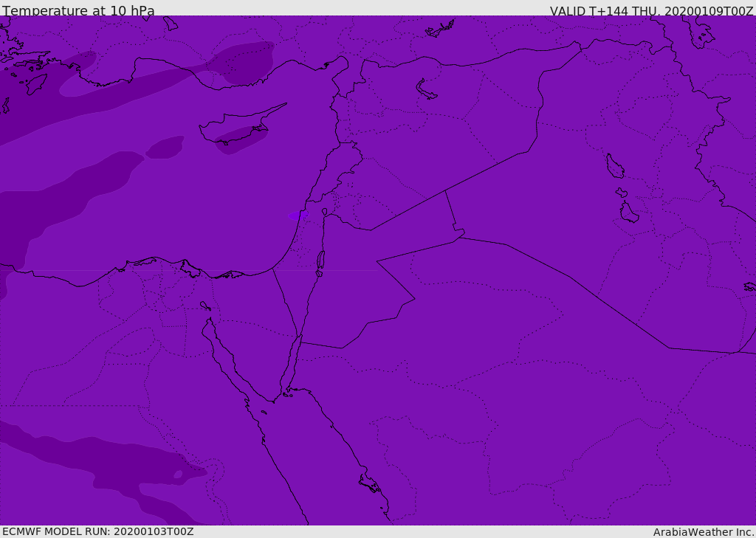Click the 'ECMWF MODEL RUN: 20200103T00Z' footer text
This screenshot has width=756, height=538.
click(98, 531)
